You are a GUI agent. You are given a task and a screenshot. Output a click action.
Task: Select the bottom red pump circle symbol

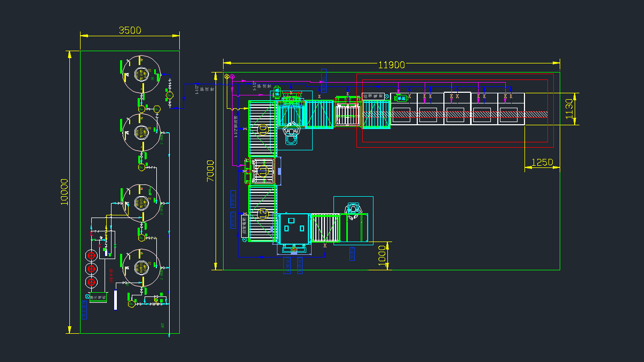91,282
